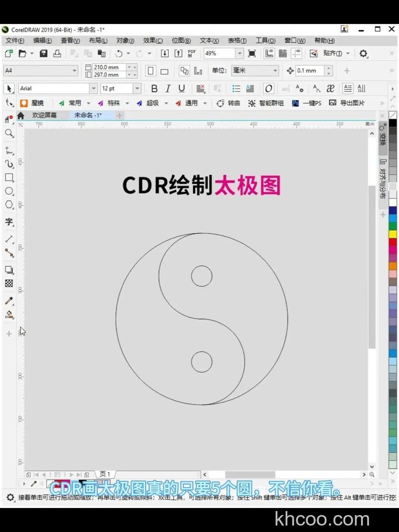The image size is (399, 532).
Task: Click the 一键PS plugin button
Action: click(308, 103)
